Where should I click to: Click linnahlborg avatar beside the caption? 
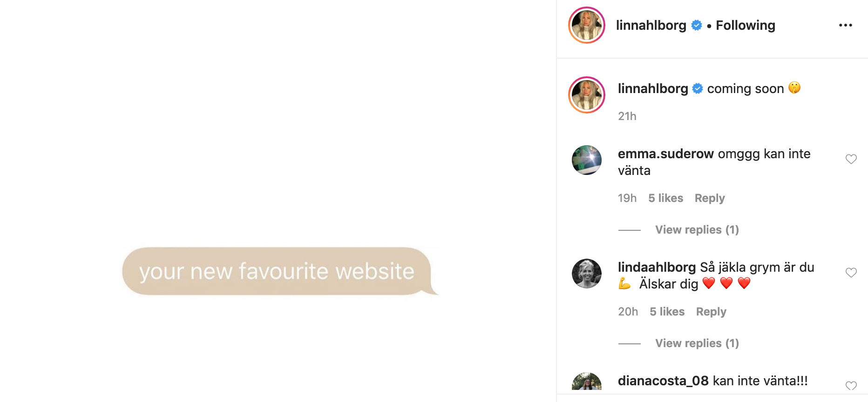click(586, 95)
